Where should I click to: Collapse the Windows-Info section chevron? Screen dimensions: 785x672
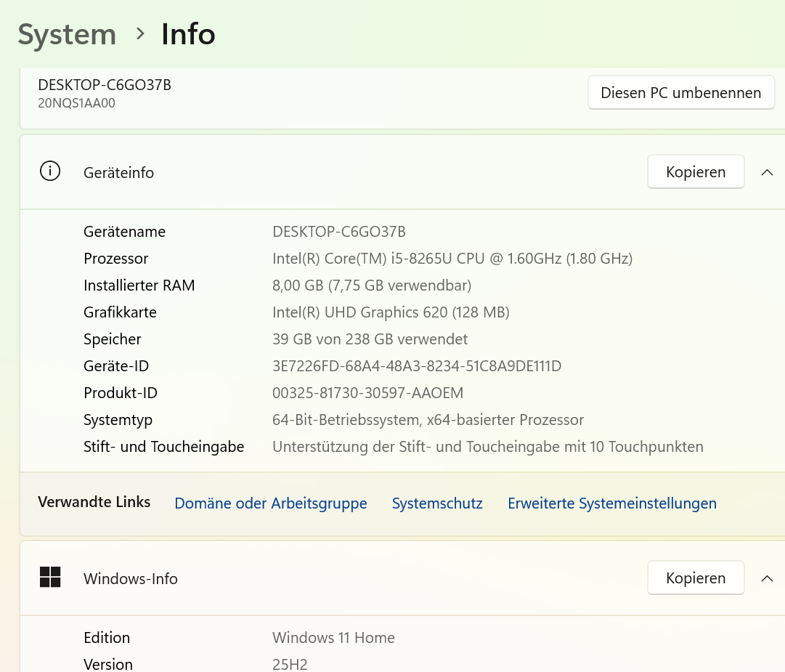point(767,578)
